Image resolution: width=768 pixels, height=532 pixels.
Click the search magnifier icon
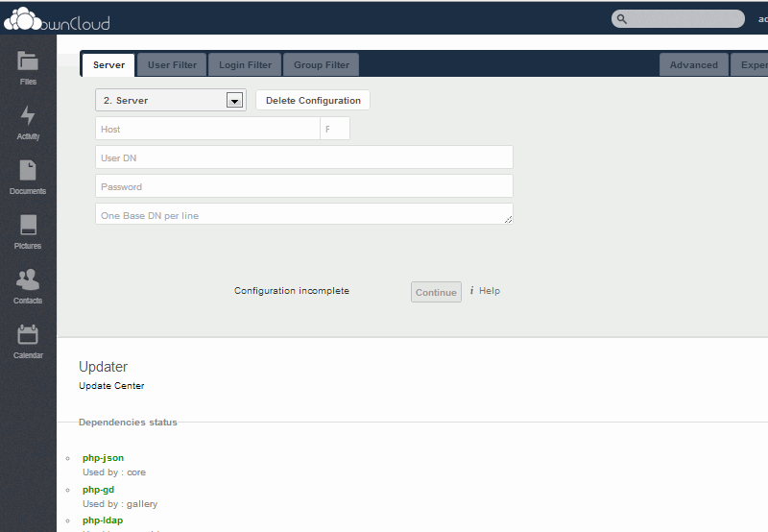(622, 18)
